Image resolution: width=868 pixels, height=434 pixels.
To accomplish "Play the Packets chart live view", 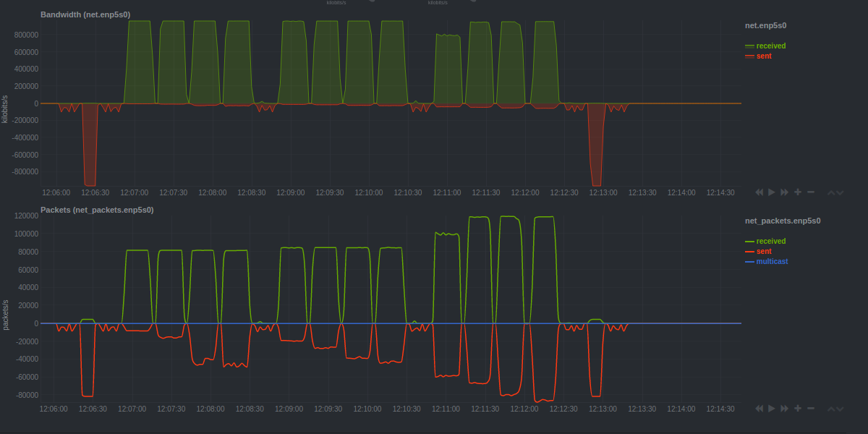I will click(x=772, y=409).
